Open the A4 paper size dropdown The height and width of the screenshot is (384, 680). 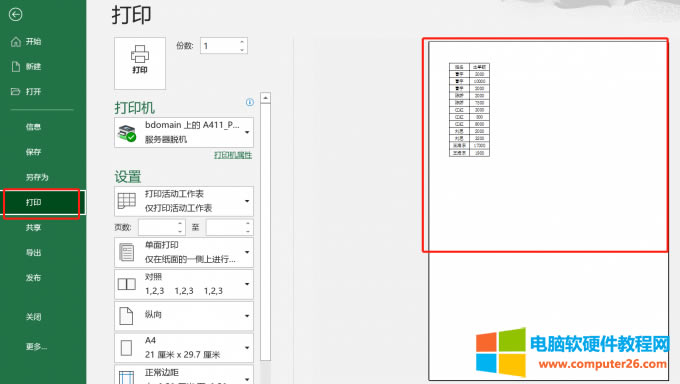pyautogui.click(x=184, y=348)
